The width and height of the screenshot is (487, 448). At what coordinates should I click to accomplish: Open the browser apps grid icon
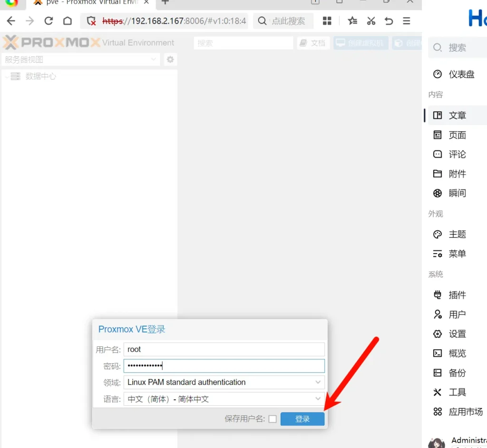click(327, 21)
